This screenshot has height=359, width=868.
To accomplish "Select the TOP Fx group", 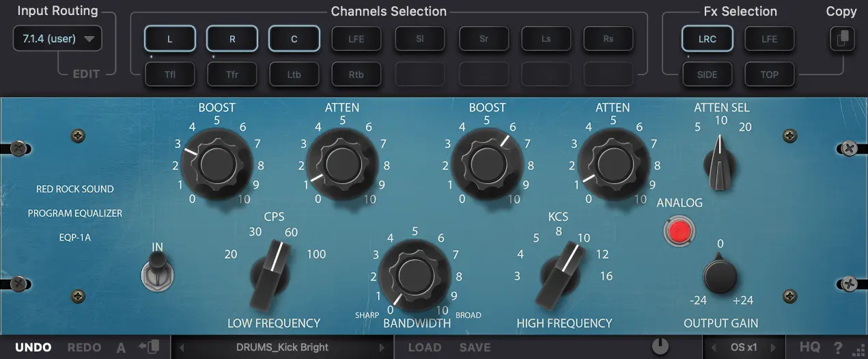I will coord(770,75).
